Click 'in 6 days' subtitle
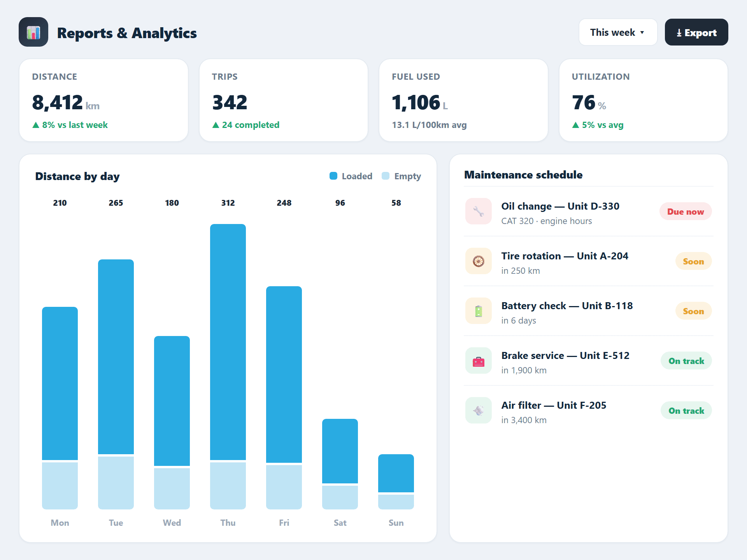747x560 pixels. point(519,320)
